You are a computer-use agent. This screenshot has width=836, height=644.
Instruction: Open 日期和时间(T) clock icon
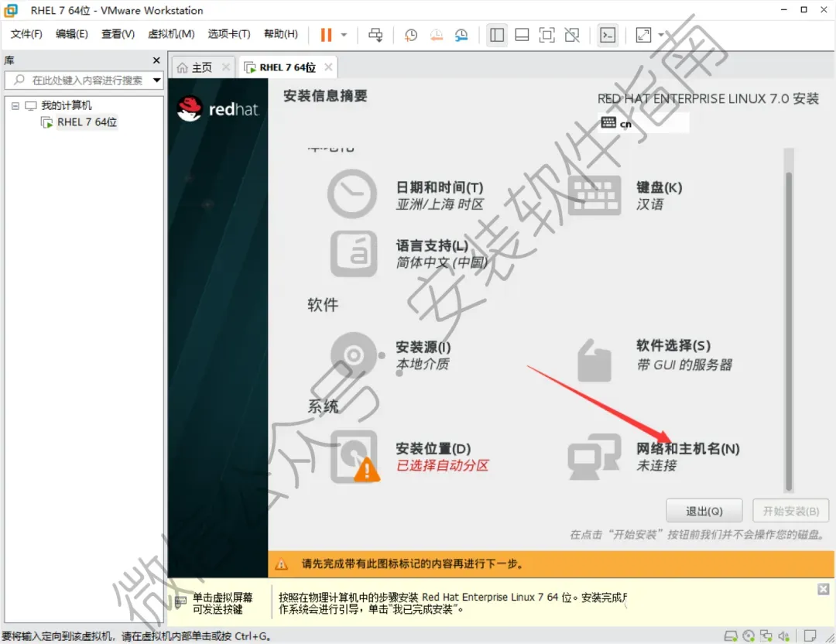point(352,194)
